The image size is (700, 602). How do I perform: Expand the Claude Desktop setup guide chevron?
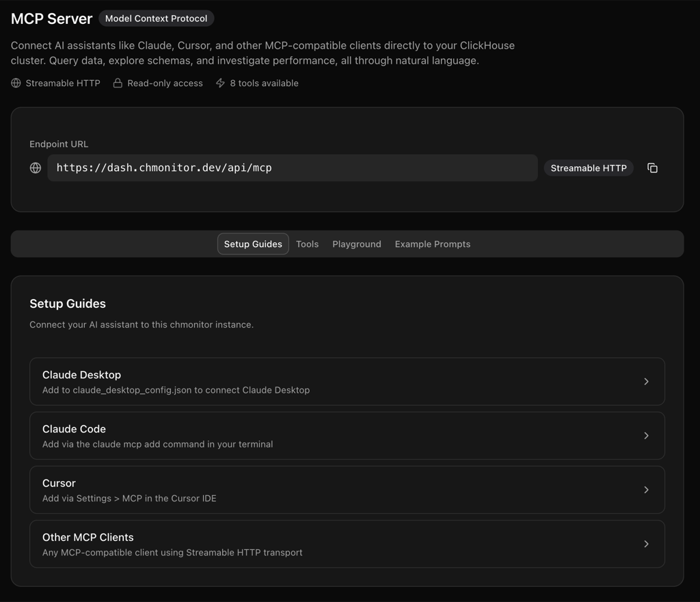(646, 382)
